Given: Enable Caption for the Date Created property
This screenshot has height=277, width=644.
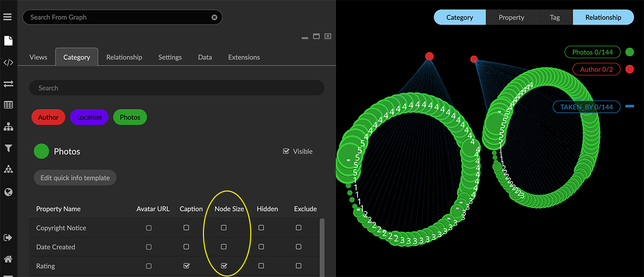Looking at the screenshot, I should 186,247.
